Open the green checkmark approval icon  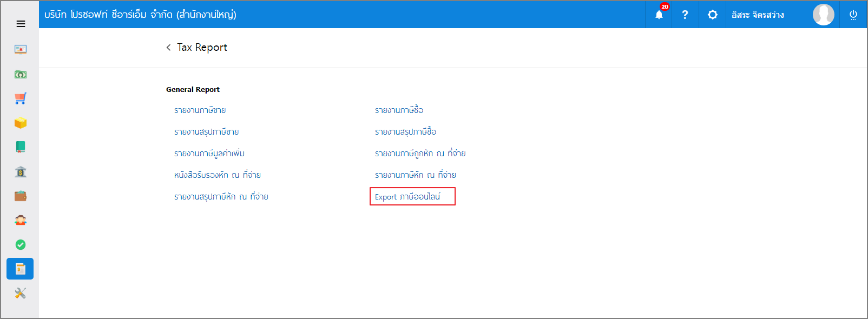[x=21, y=244]
